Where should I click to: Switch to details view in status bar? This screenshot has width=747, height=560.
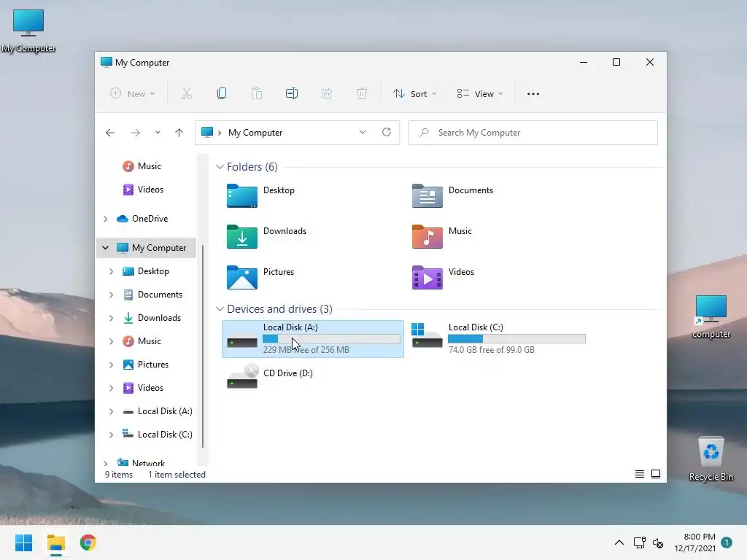(640, 474)
